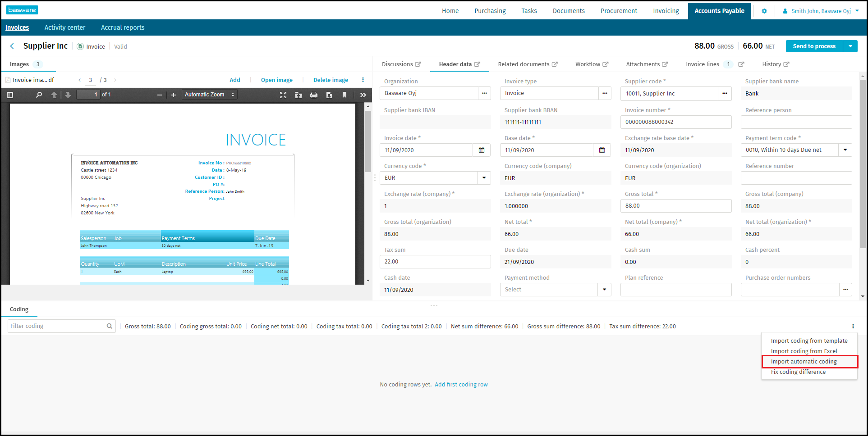Go to next page in PDF viewer
Screen dimensions: 868x436
tap(68, 95)
